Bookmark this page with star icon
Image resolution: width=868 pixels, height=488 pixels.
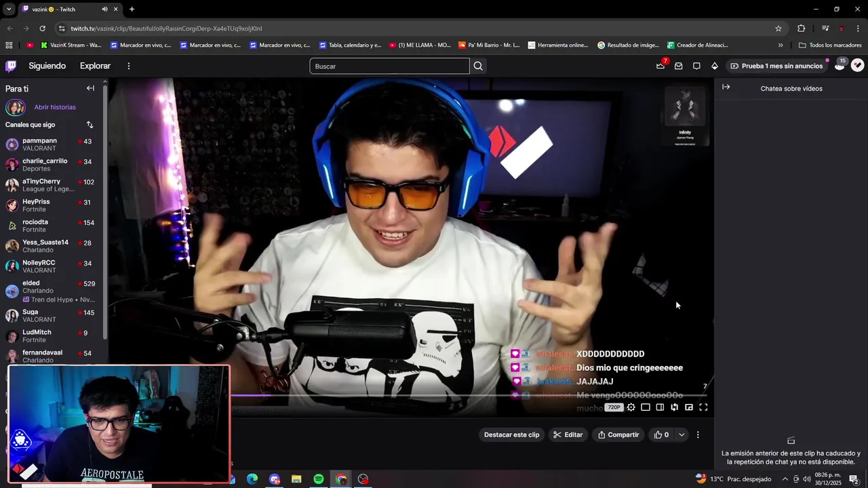(x=778, y=28)
